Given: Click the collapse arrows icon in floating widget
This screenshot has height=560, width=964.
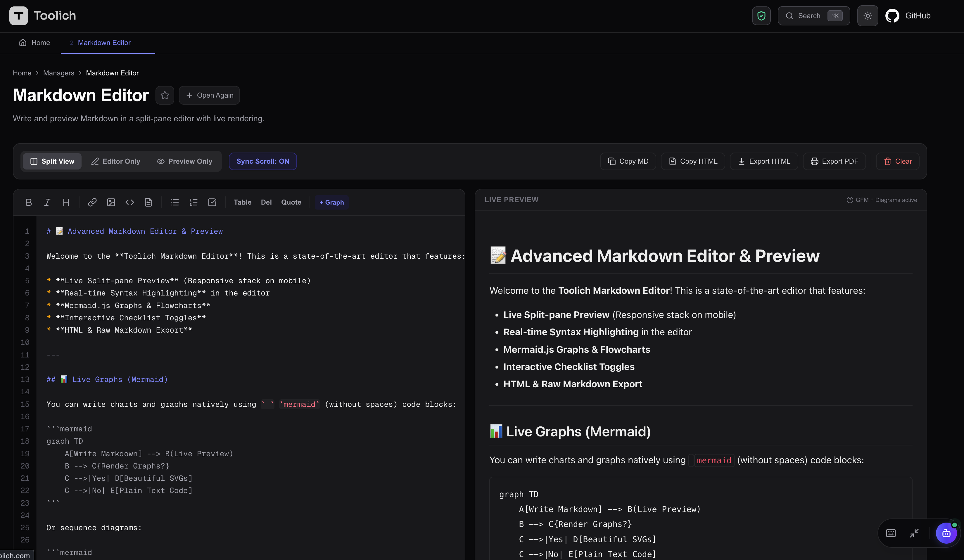Looking at the screenshot, I should pos(914,533).
